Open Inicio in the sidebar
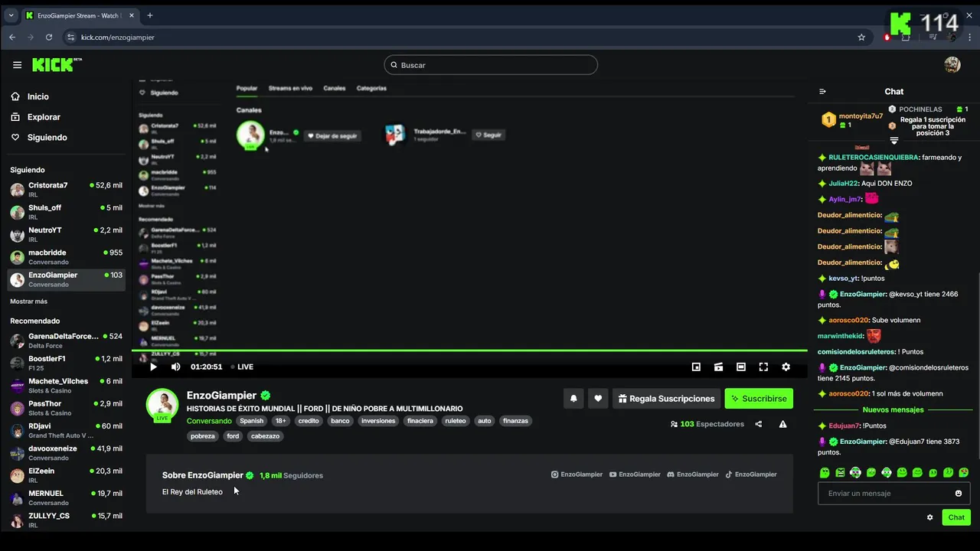The height and width of the screenshot is (551, 980). 38,96
